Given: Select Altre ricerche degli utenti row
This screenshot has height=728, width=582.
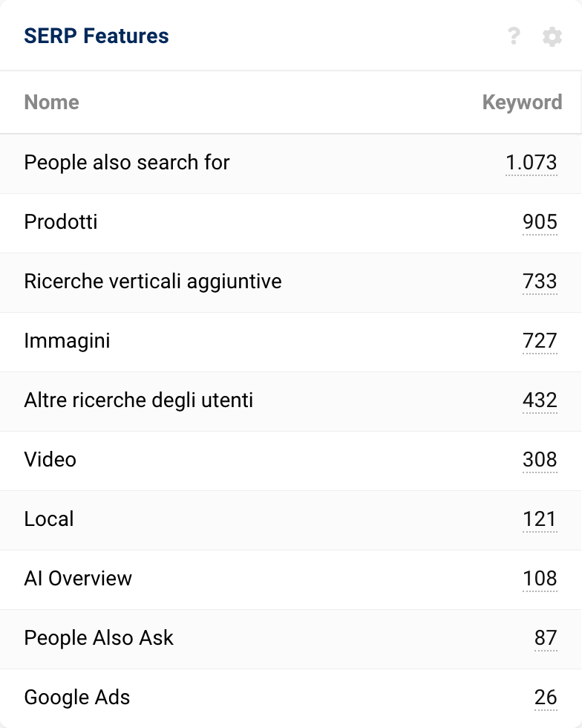Looking at the screenshot, I should point(139,400).
